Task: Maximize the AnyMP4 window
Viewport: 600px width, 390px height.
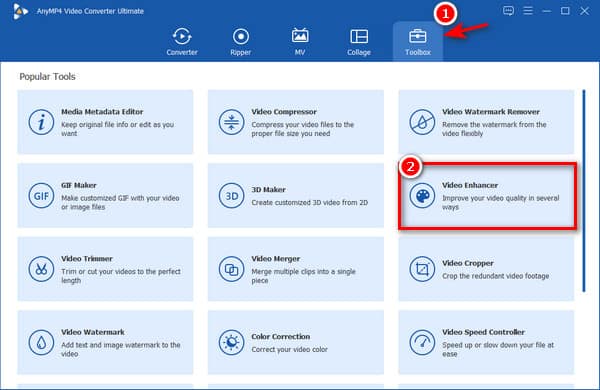Action: pyautogui.click(x=565, y=11)
